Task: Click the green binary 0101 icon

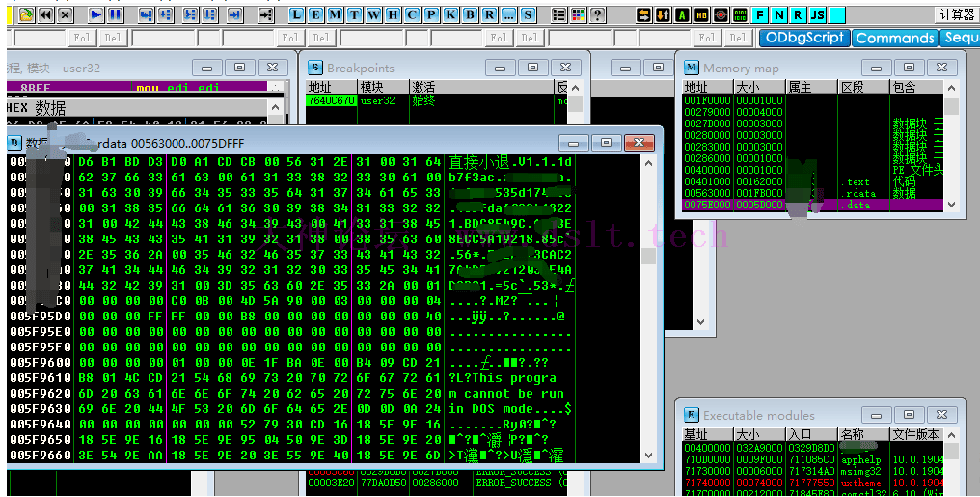Action: (x=740, y=14)
